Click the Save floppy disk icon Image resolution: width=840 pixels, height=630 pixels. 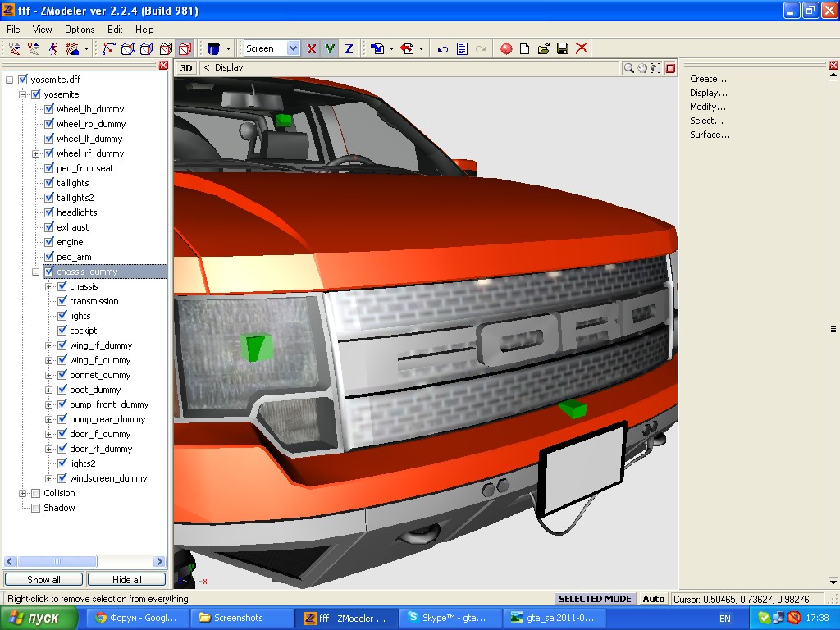click(563, 48)
